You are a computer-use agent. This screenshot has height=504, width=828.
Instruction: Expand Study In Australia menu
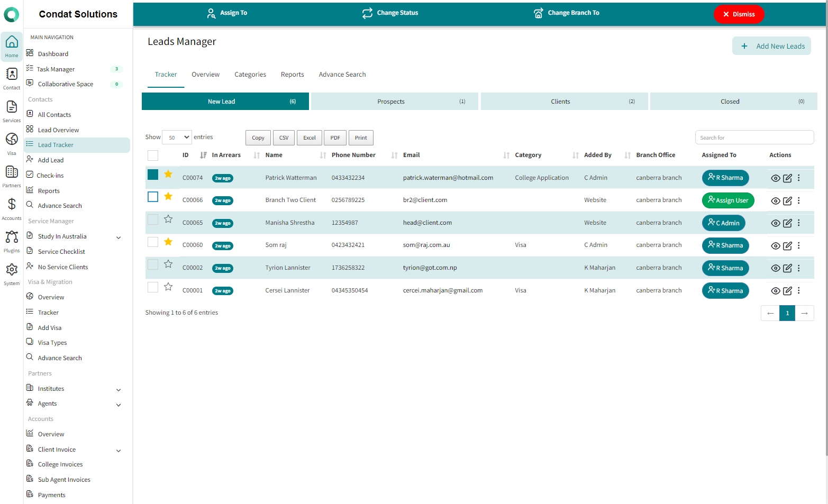click(x=119, y=237)
